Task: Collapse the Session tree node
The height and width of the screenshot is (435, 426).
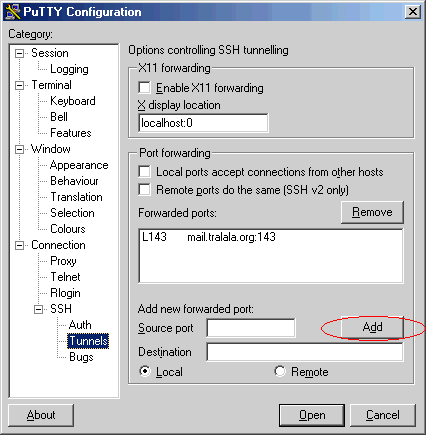Action: 20,53
